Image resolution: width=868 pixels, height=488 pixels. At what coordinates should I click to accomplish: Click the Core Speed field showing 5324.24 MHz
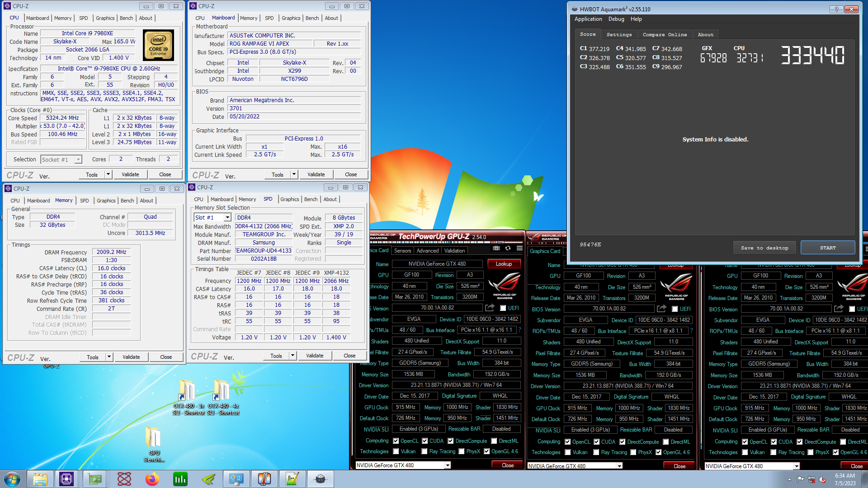(62, 118)
